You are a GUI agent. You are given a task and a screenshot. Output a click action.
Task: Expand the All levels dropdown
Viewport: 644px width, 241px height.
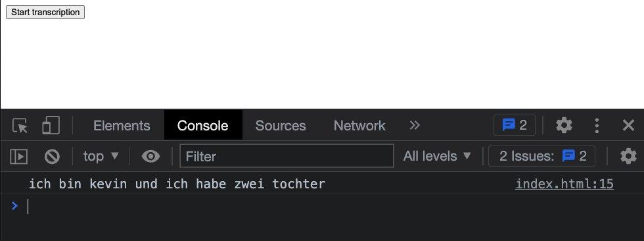[x=437, y=156]
